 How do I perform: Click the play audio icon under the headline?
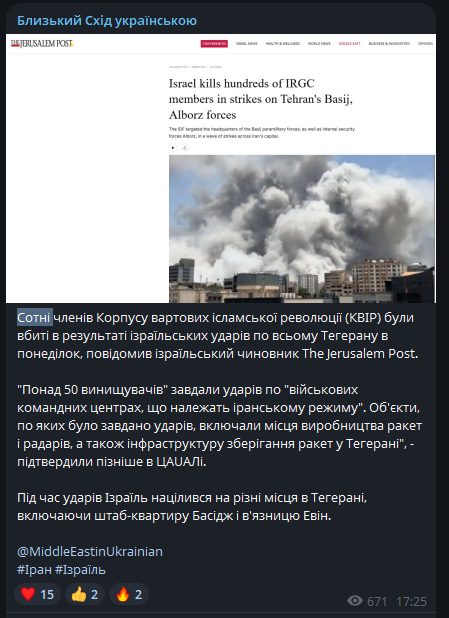pos(173,147)
